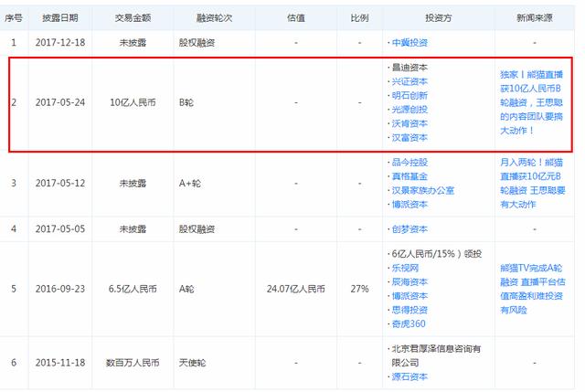
Task: Open 博派资本 link in the A+轮 row
Action: tap(409, 205)
